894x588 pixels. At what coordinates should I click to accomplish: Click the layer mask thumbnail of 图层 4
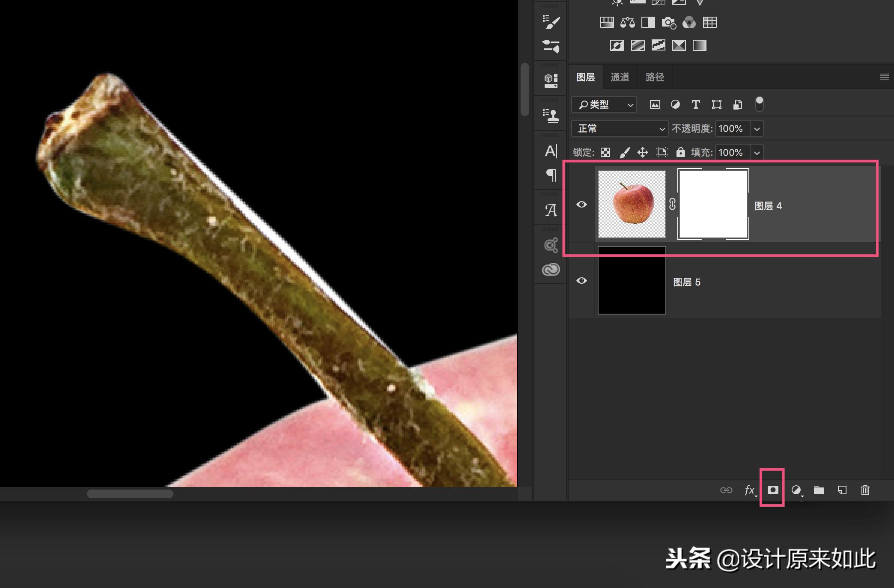tap(712, 204)
